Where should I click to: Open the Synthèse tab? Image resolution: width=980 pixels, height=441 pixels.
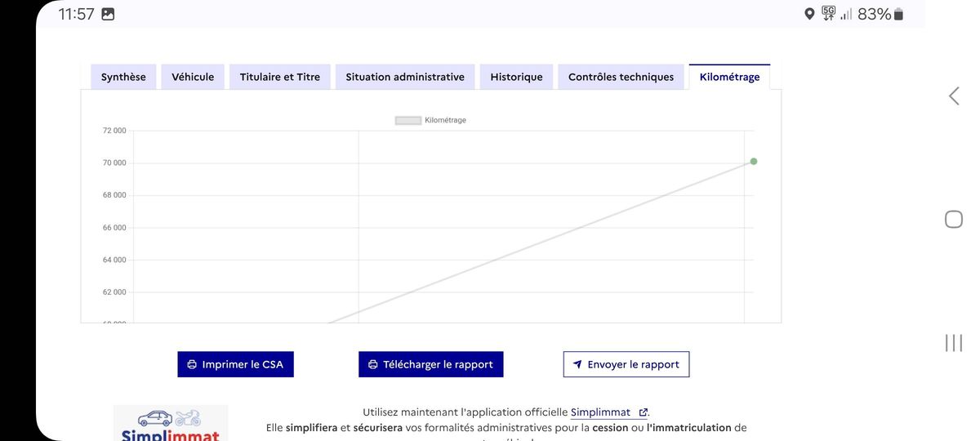click(x=123, y=77)
